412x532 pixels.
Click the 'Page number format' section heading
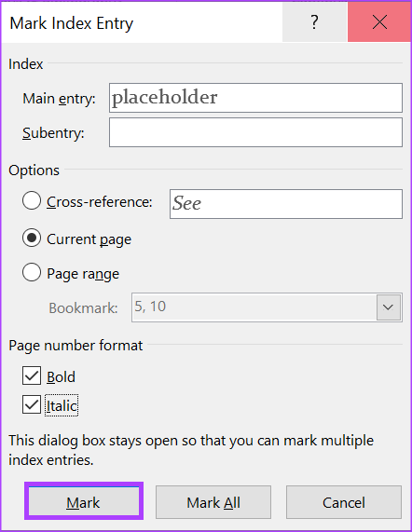click(76, 346)
